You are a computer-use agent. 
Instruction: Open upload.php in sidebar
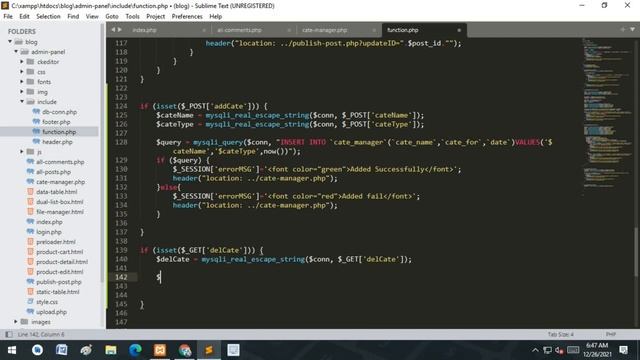(51, 312)
